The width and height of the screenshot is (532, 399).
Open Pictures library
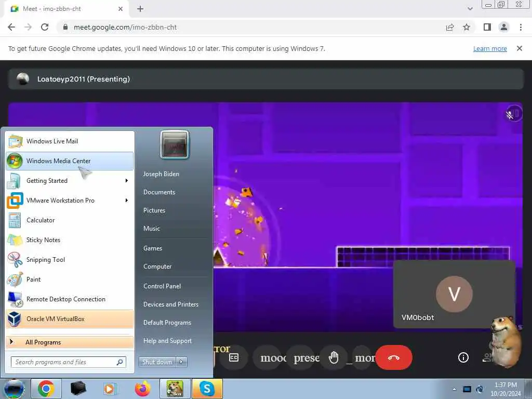click(154, 210)
